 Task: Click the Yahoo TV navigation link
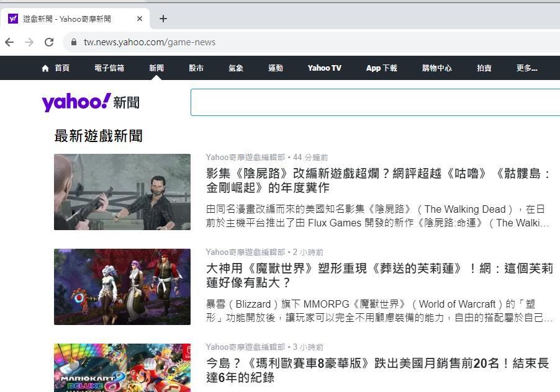coord(324,68)
